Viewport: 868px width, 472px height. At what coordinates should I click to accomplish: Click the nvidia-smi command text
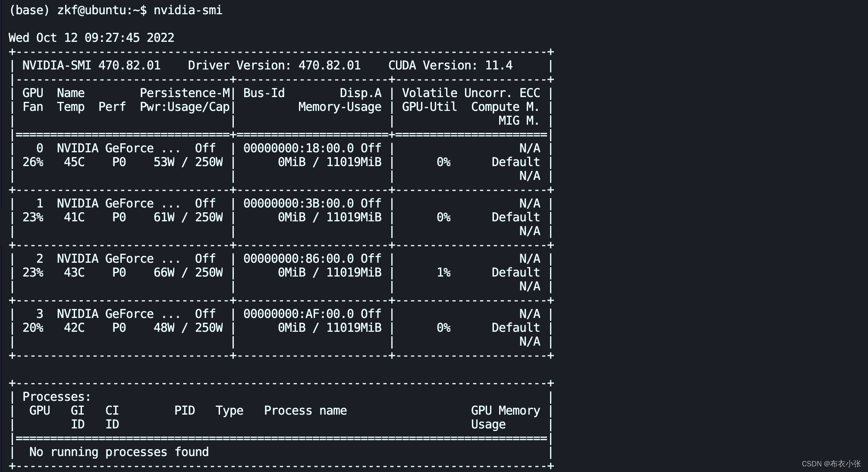(x=188, y=10)
